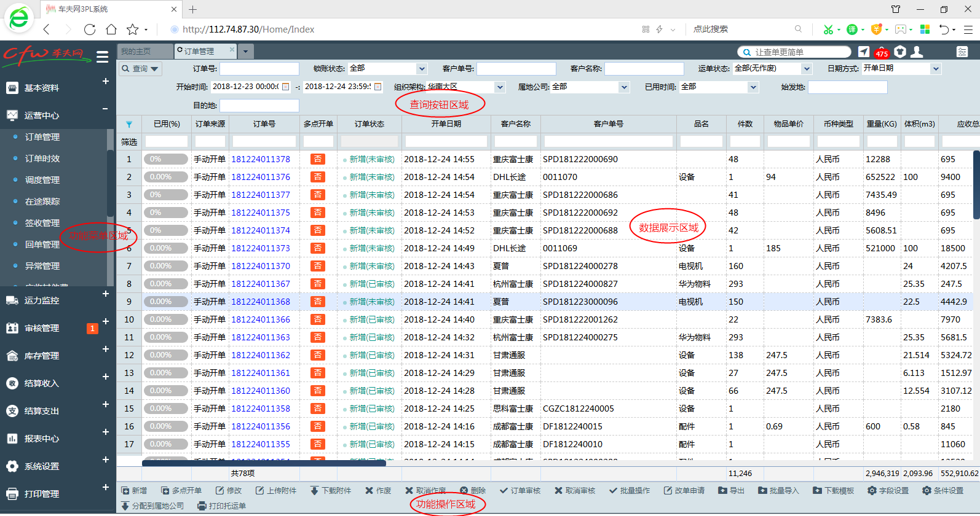980x516 pixels.
Task: Click 打印托运单 print action
Action: (221, 506)
